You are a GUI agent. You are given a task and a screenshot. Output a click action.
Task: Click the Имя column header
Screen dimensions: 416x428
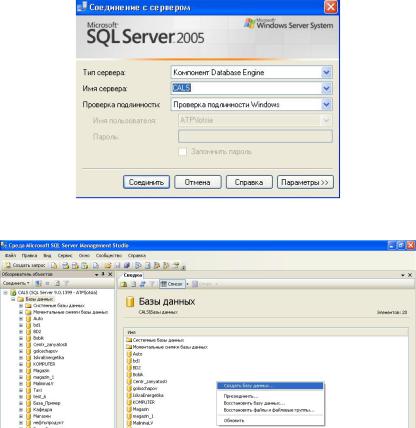click(266, 332)
